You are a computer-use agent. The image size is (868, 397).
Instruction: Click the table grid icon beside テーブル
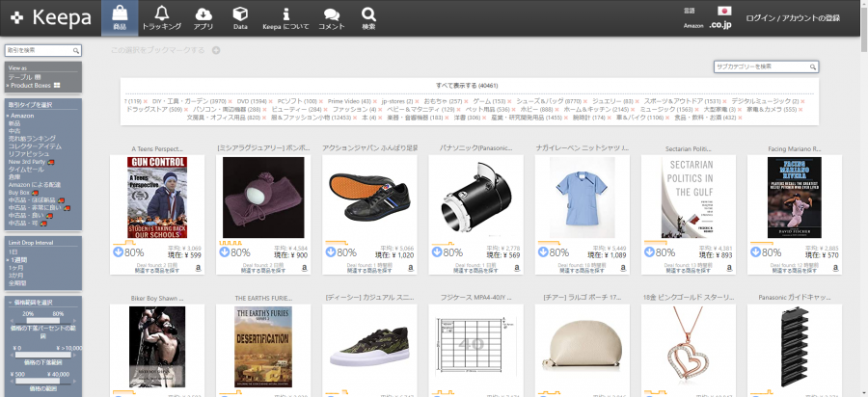click(38, 77)
